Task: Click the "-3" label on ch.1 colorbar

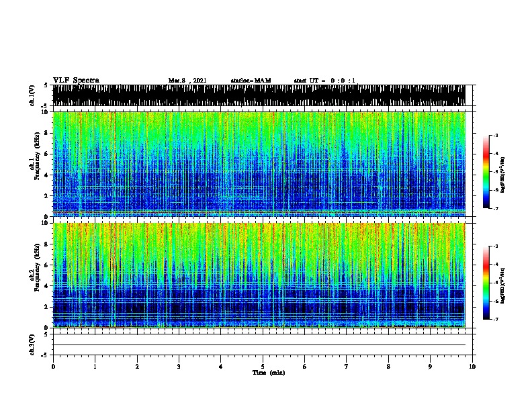Action: coord(495,136)
